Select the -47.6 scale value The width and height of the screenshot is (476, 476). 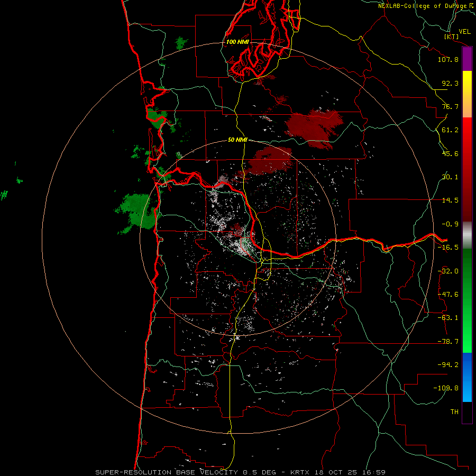(448, 295)
